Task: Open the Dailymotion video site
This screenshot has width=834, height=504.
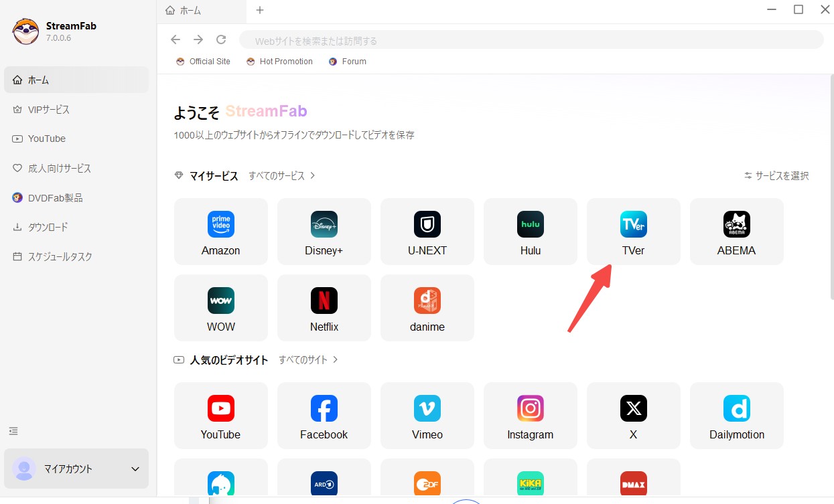Action: [x=736, y=415]
